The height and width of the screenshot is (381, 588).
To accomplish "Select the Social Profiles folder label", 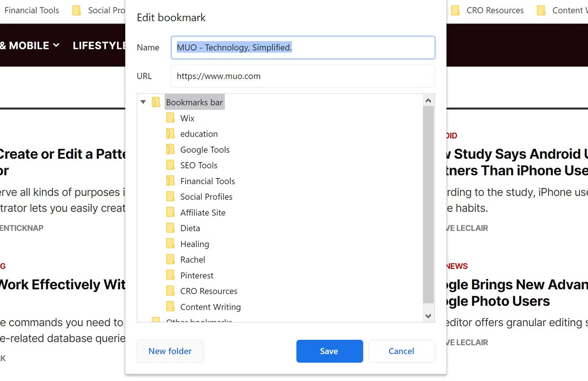I will (206, 197).
